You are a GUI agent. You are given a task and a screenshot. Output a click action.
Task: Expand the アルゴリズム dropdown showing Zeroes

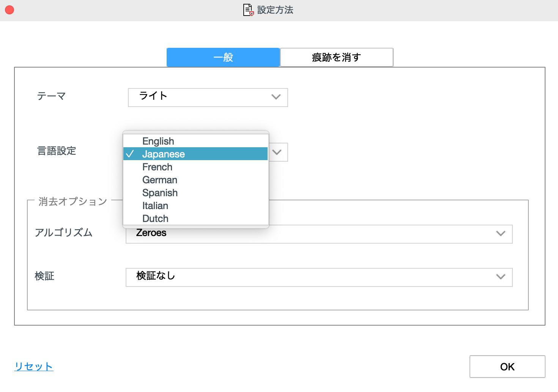click(319, 234)
